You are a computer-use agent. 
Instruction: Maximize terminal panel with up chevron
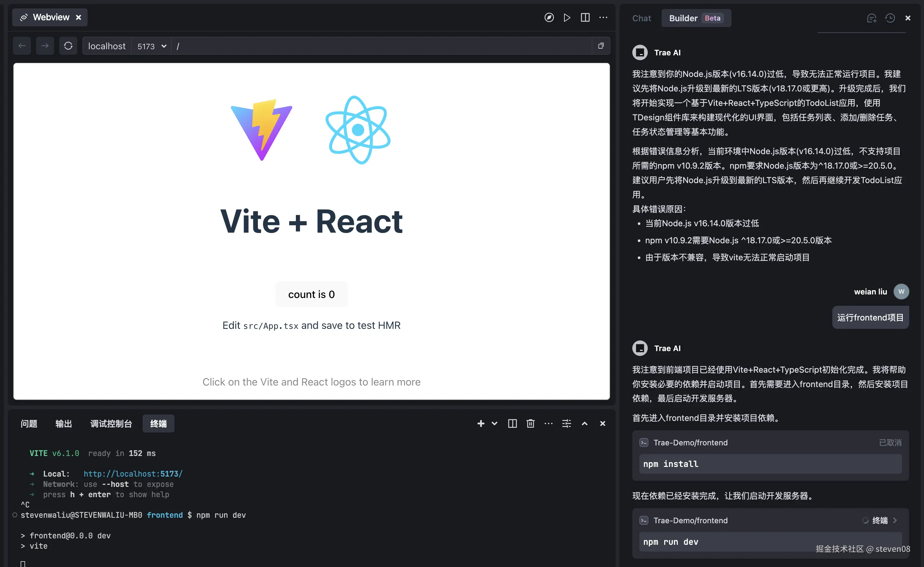tap(584, 423)
